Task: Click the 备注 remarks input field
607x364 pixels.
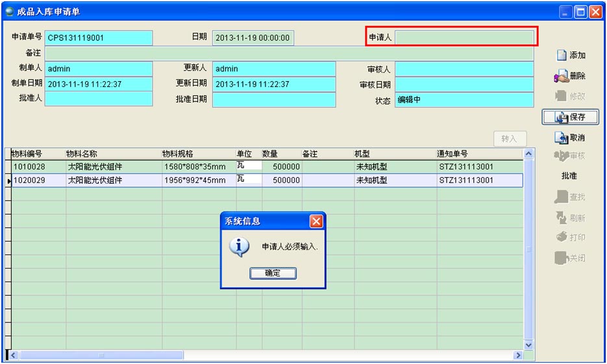Action: point(289,53)
